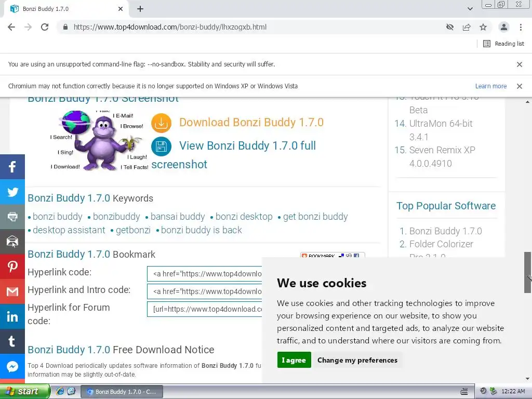Viewport: 532px width, 399px height.
Task: Click Download Bonzi Buddy 1.7.0 link
Action: pyautogui.click(x=251, y=122)
